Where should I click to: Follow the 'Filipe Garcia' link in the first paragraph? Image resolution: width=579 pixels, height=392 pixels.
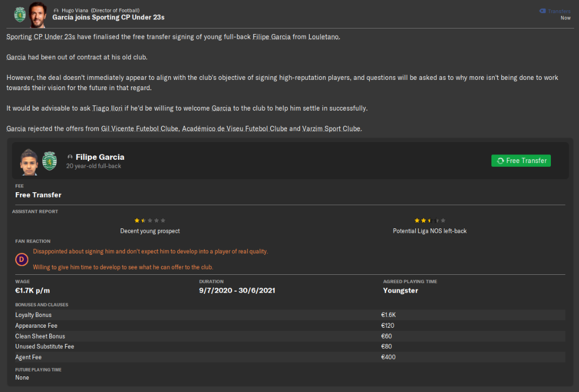[x=271, y=37]
